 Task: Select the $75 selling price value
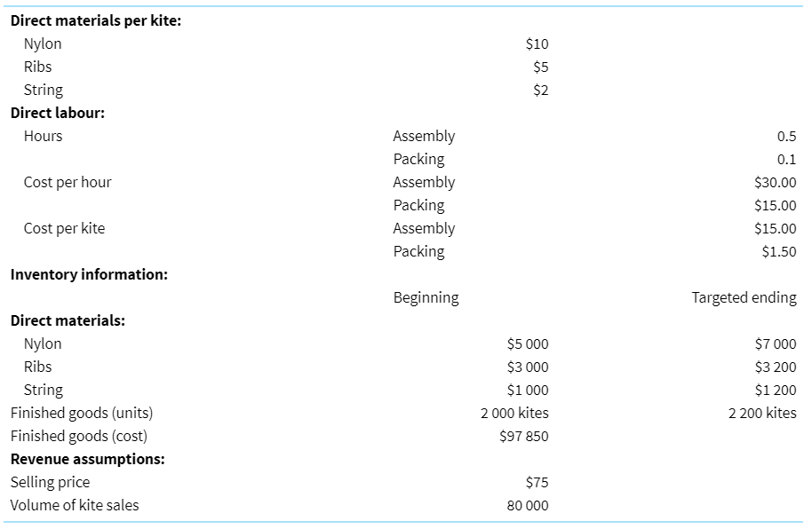537,483
